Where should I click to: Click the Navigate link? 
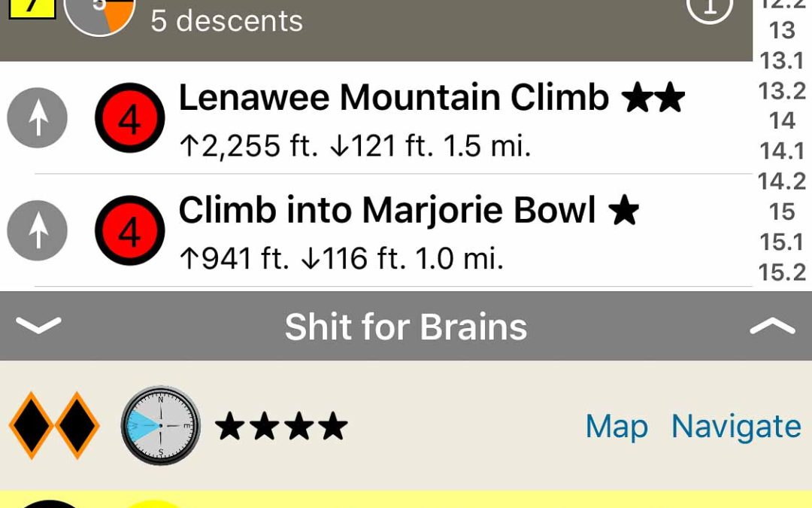tap(736, 427)
